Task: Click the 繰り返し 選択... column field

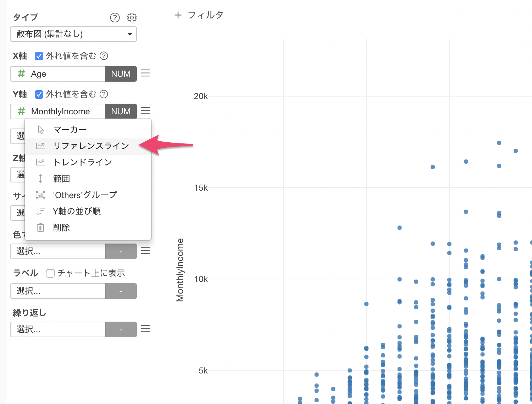Action: (58, 329)
